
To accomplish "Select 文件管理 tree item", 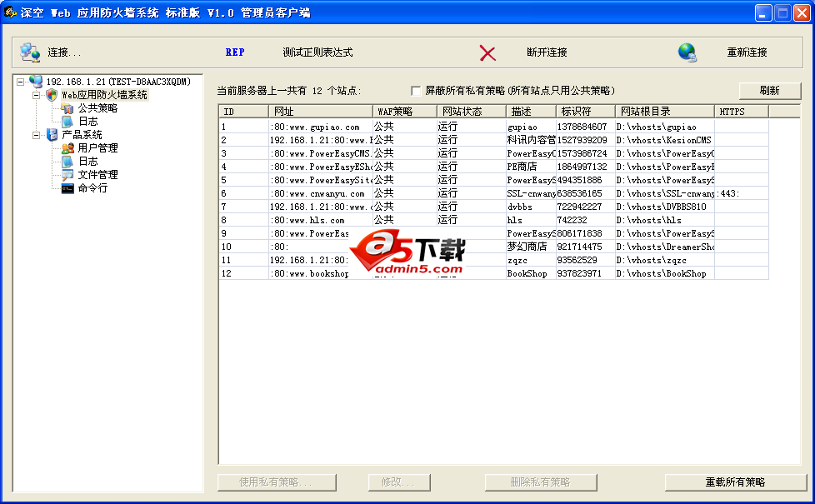I will [97, 175].
